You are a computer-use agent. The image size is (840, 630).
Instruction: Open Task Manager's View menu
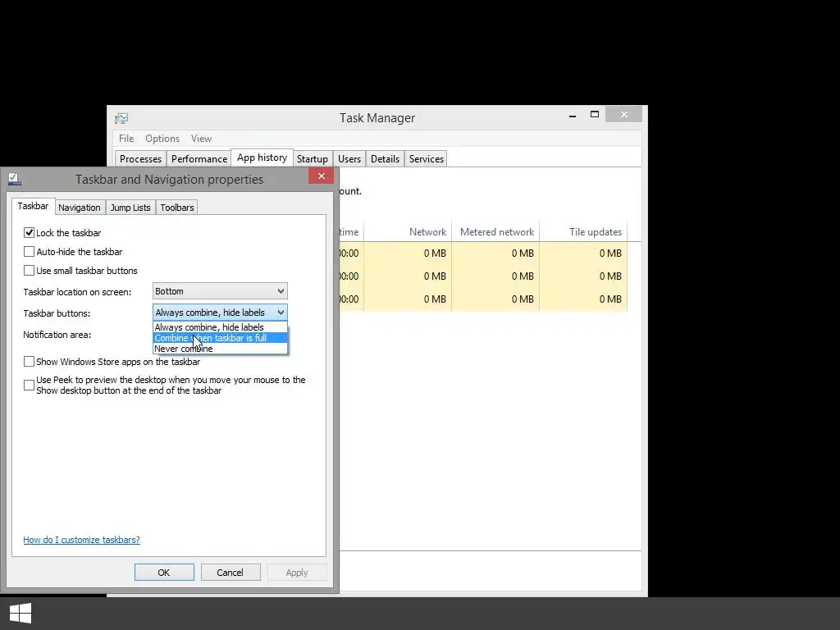[202, 138]
